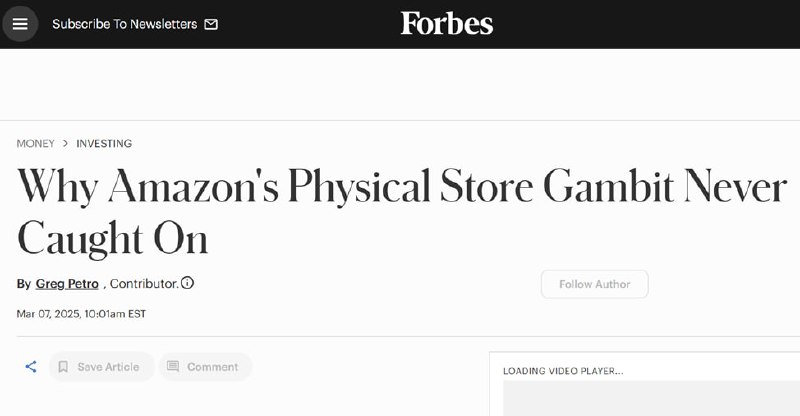Screen dimensions: 800x416
Task: Click the bookmark icon in Save Article
Action: [63, 366]
